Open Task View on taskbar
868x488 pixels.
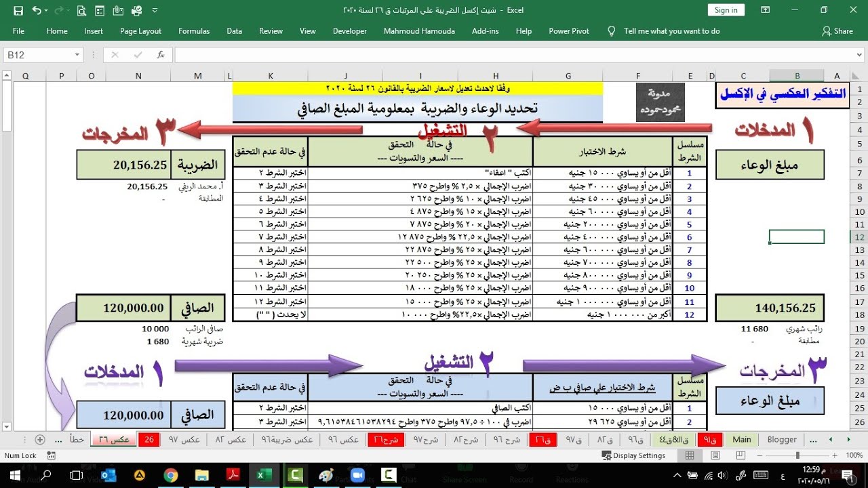(77, 476)
